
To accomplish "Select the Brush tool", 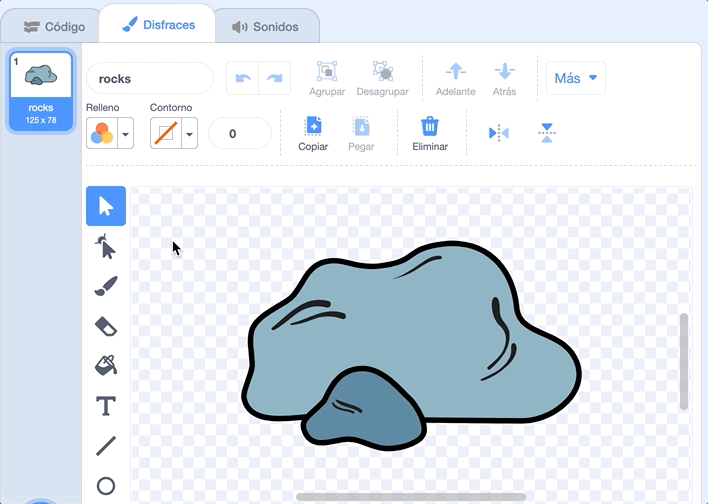I will (106, 286).
